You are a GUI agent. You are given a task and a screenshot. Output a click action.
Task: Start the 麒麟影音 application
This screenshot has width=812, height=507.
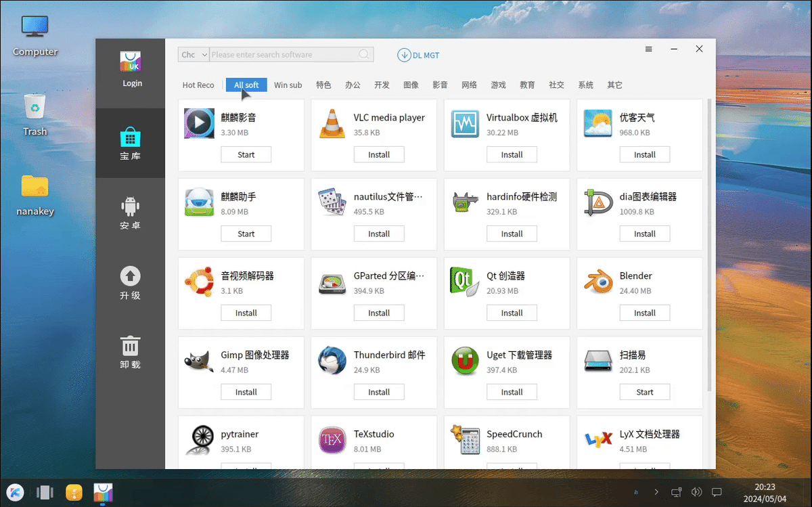click(246, 154)
